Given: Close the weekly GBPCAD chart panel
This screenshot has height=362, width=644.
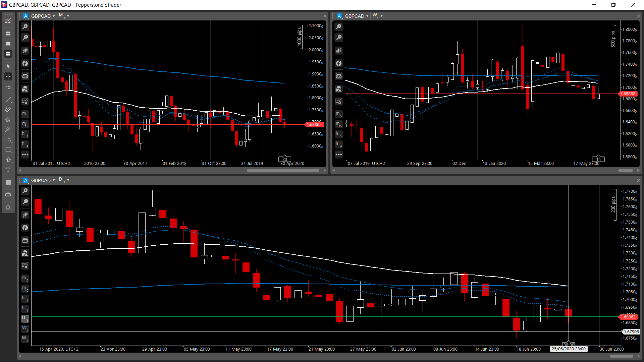Looking at the screenshot, I should pyautogui.click(x=638, y=16).
